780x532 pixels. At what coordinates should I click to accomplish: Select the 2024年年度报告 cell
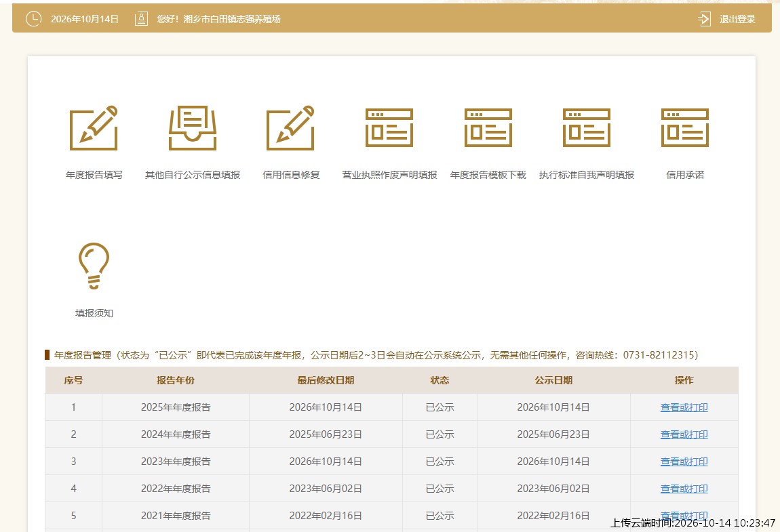pos(176,434)
